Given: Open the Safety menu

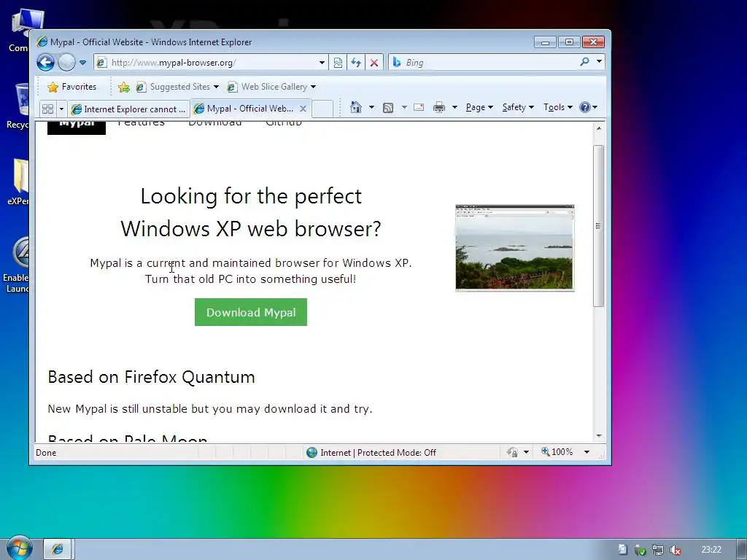Looking at the screenshot, I should point(518,107).
